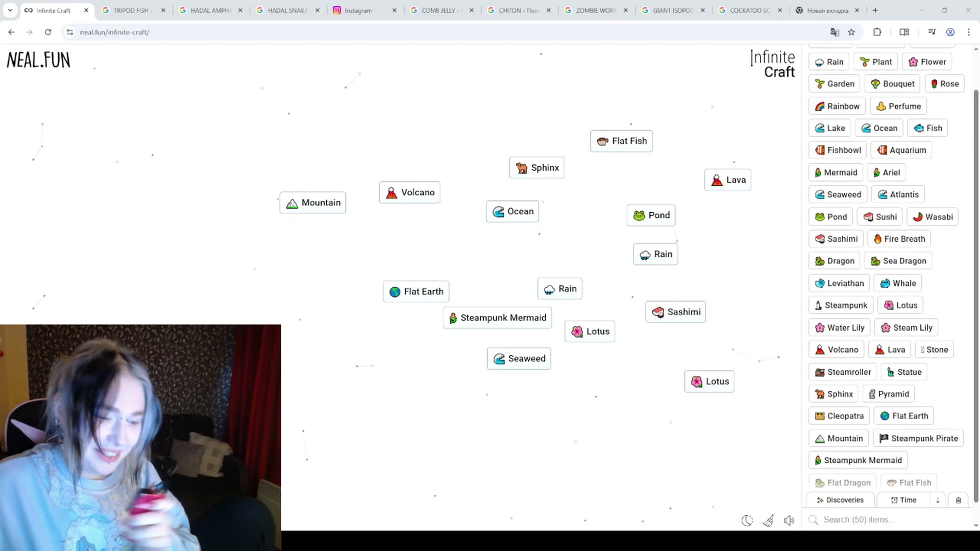Close the Instagram tab
This screenshot has width=980, height=551.
pyautogui.click(x=394, y=10)
